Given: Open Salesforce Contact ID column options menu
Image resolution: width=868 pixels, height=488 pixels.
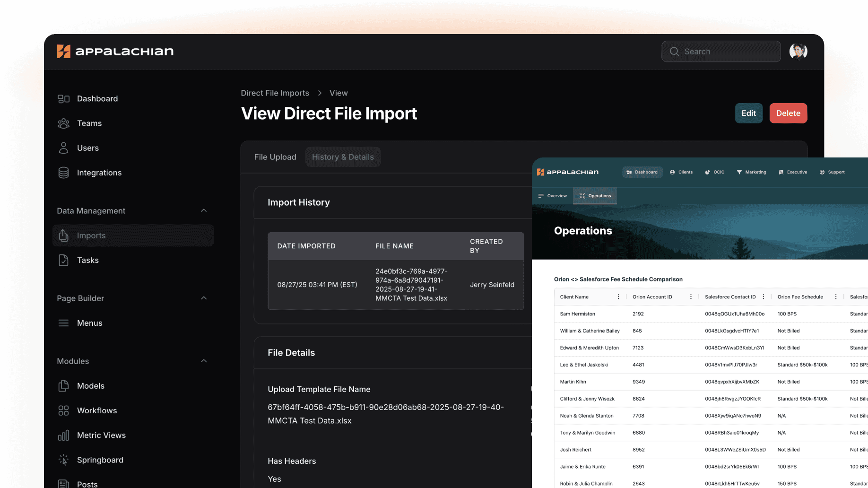Looking at the screenshot, I should click(763, 297).
